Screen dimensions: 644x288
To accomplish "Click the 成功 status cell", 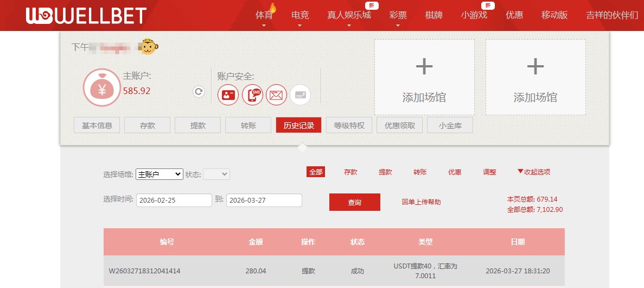I will 358,271.
